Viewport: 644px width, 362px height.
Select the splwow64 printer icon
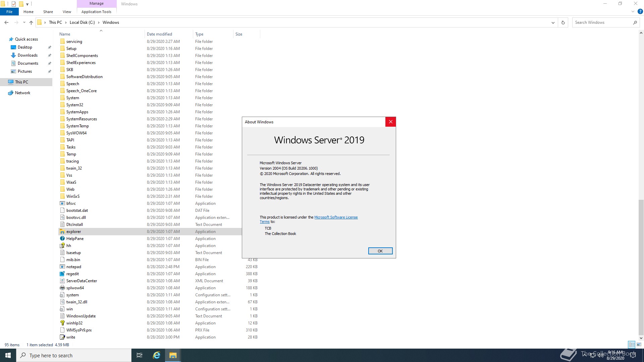(x=62, y=288)
